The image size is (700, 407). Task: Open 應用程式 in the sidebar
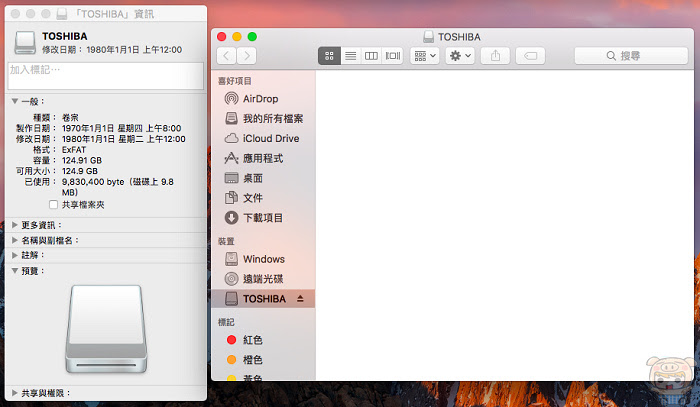263,158
